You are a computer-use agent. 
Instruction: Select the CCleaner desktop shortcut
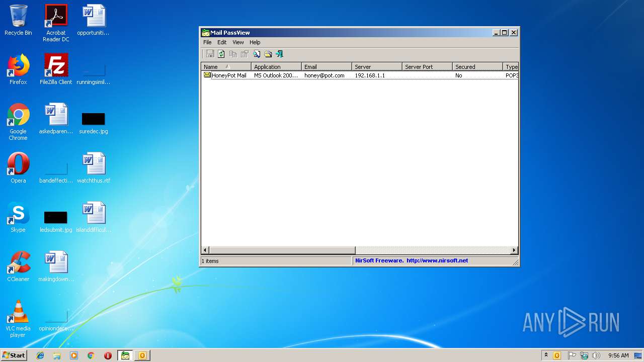point(18,266)
